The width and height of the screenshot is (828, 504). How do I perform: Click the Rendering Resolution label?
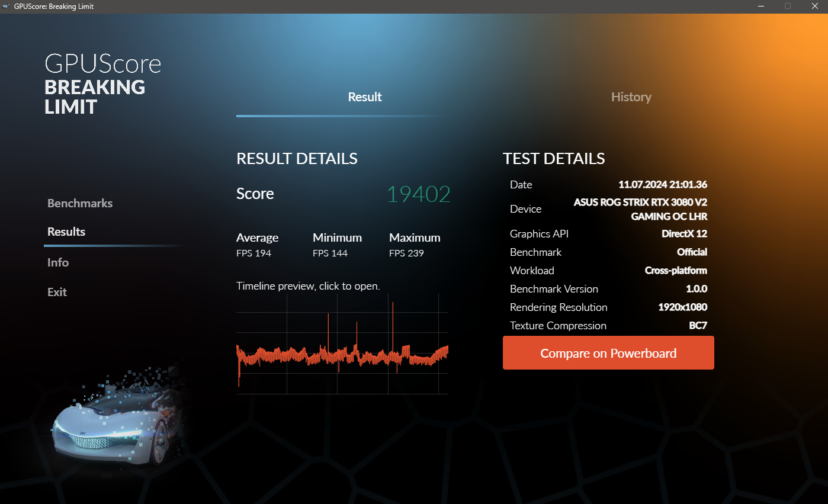pyautogui.click(x=559, y=307)
